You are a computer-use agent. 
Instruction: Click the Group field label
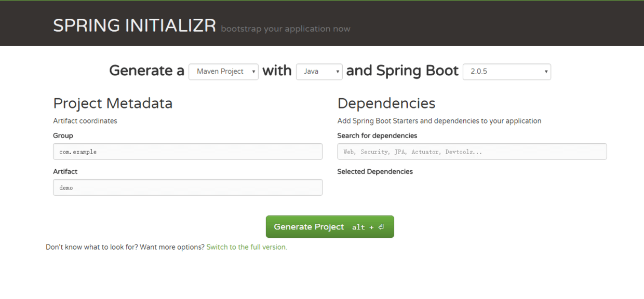(x=63, y=135)
